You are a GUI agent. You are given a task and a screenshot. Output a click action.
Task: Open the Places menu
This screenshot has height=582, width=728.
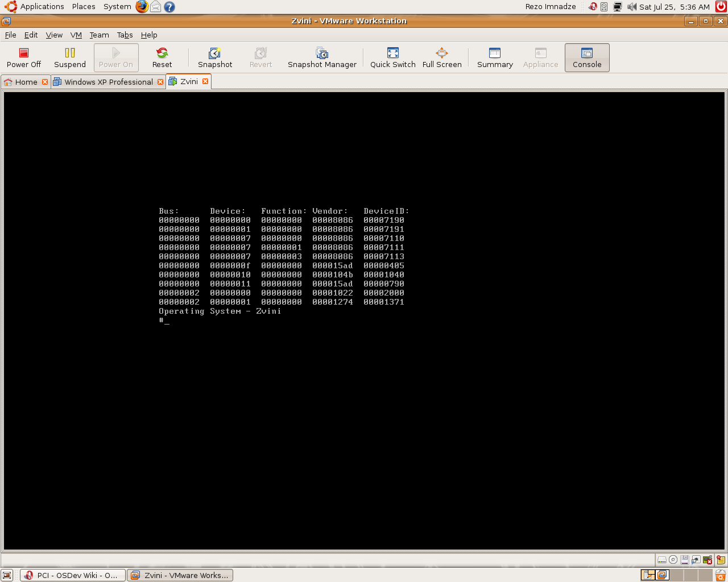click(x=84, y=7)
